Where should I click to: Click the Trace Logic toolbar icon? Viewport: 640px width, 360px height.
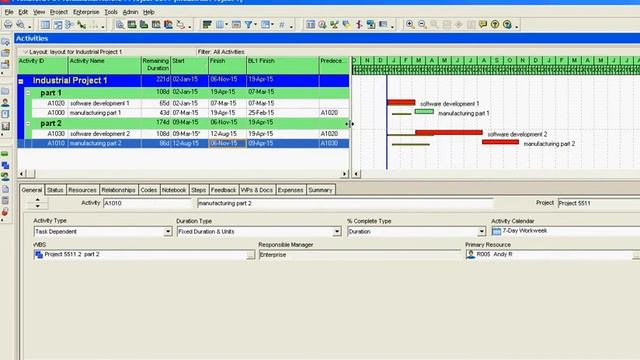[x=180, y=25]
